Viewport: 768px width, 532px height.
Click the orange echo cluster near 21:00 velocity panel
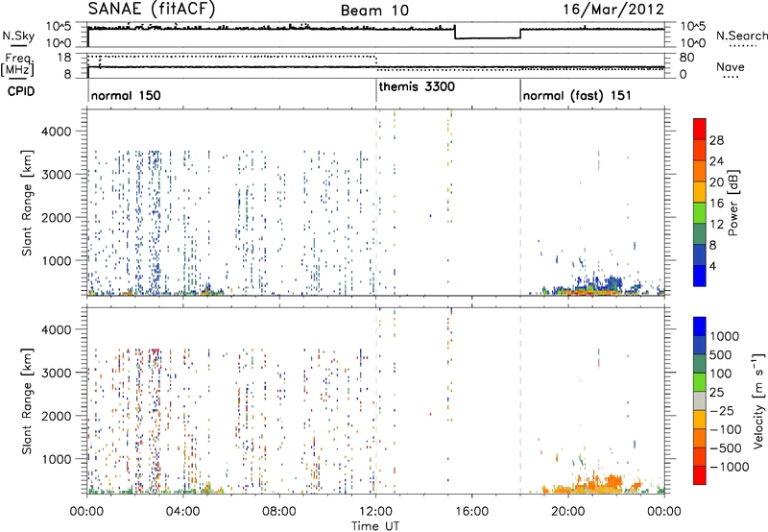tap(590, 482)
